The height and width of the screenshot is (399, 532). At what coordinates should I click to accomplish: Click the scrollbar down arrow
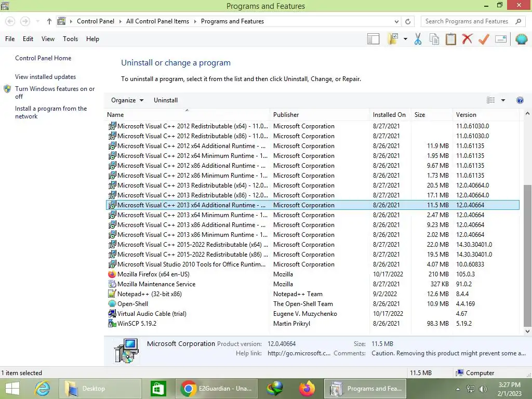tap(527, 331)
